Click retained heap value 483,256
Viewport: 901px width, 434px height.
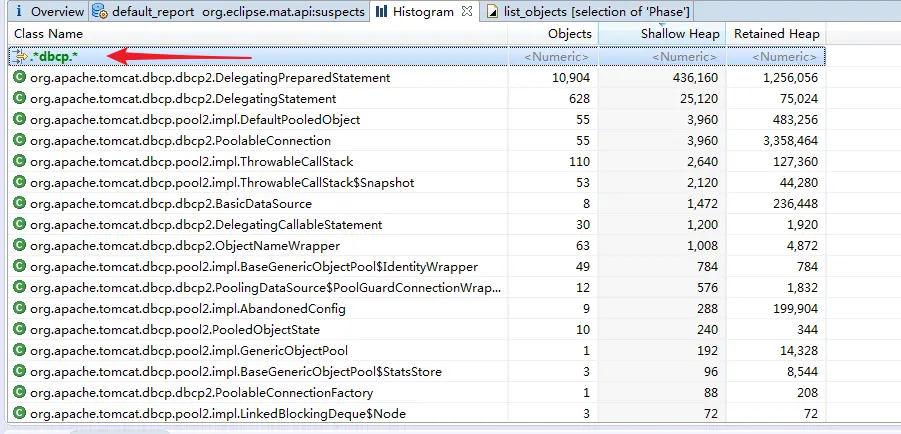(x=795, y=120)
